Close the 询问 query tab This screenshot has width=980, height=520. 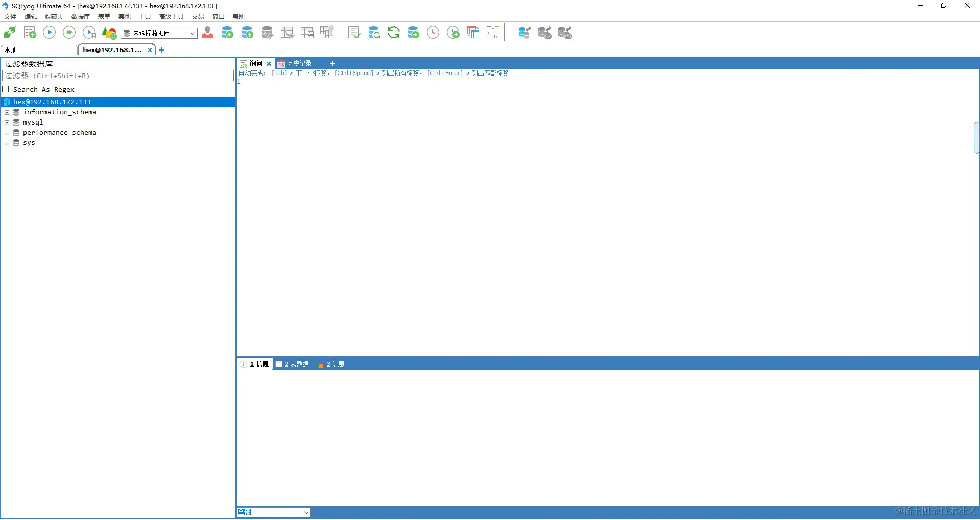(x=269, y=64)
